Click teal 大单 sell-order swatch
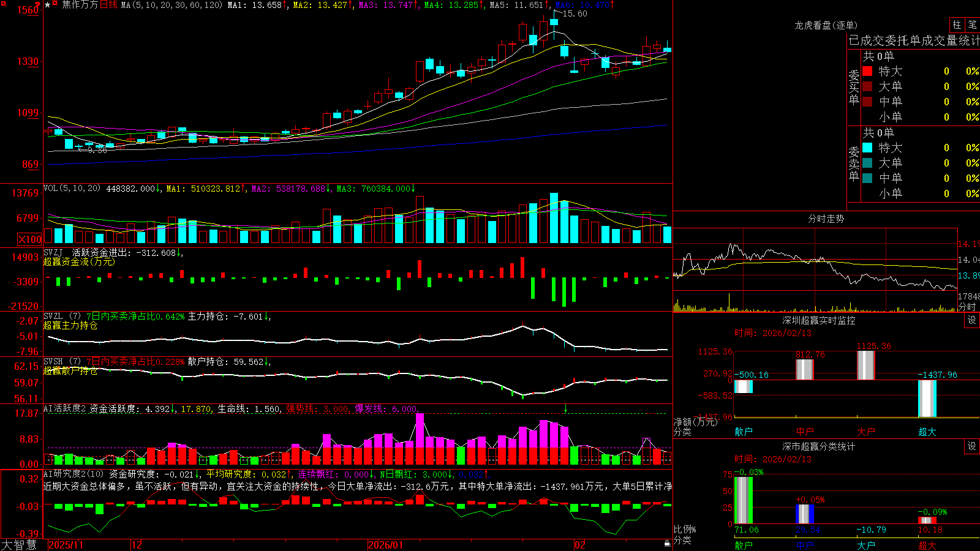Viewport: 980px width, 551px height. click(867, 163)
